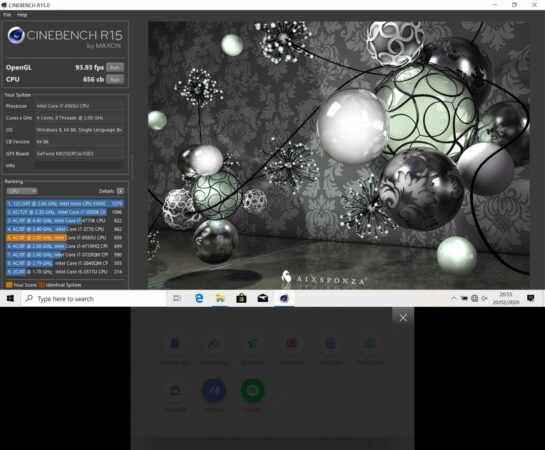Click the Cinebench logo sphere icon
This screenshot has width=545, height=450.
point(16,35)
